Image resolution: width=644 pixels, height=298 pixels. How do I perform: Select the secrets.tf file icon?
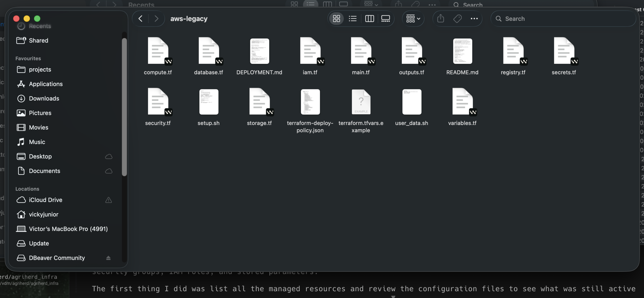pos(564,51)
